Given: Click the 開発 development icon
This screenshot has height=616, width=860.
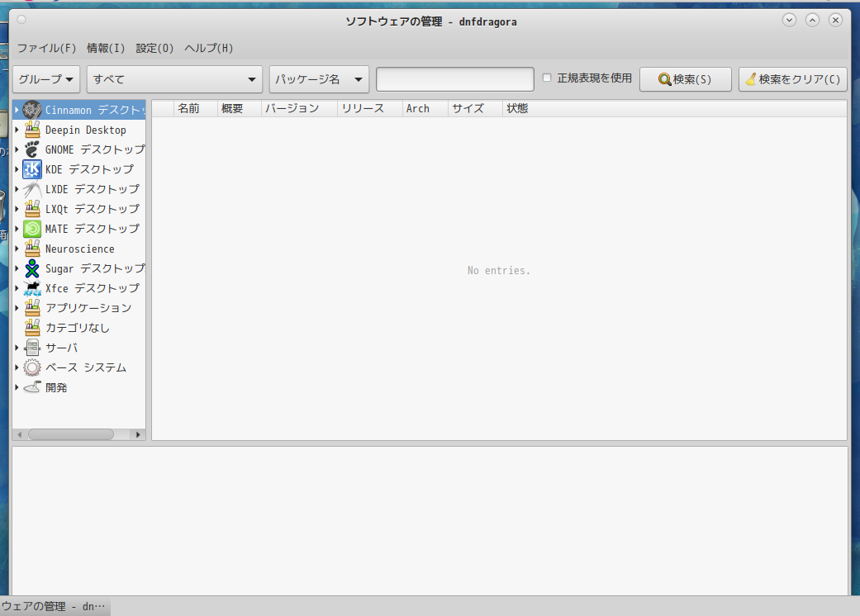Looking at the screenshot, I should point(32,387).
